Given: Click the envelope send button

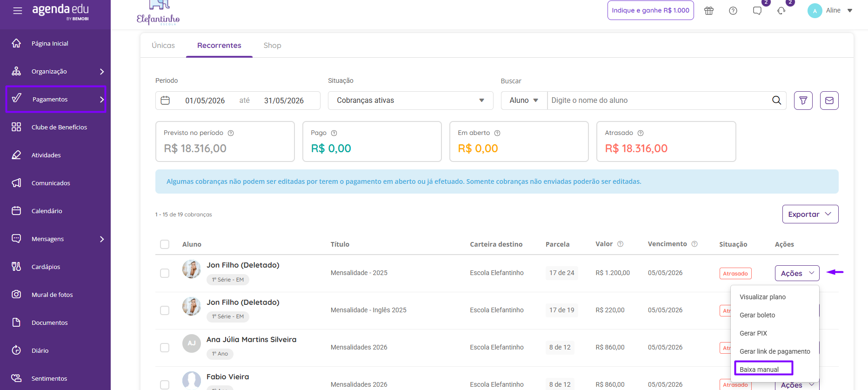Looking at the screenshot, I should point(829,101).
